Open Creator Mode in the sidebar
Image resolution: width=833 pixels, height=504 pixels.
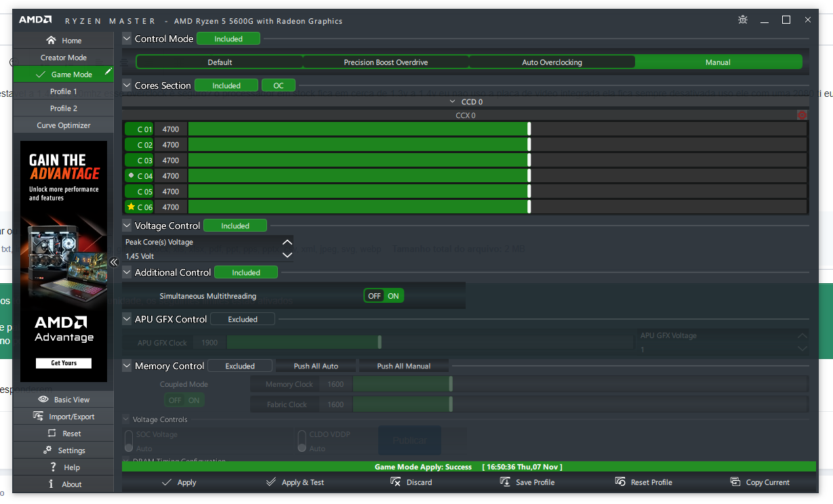(63, 58)
